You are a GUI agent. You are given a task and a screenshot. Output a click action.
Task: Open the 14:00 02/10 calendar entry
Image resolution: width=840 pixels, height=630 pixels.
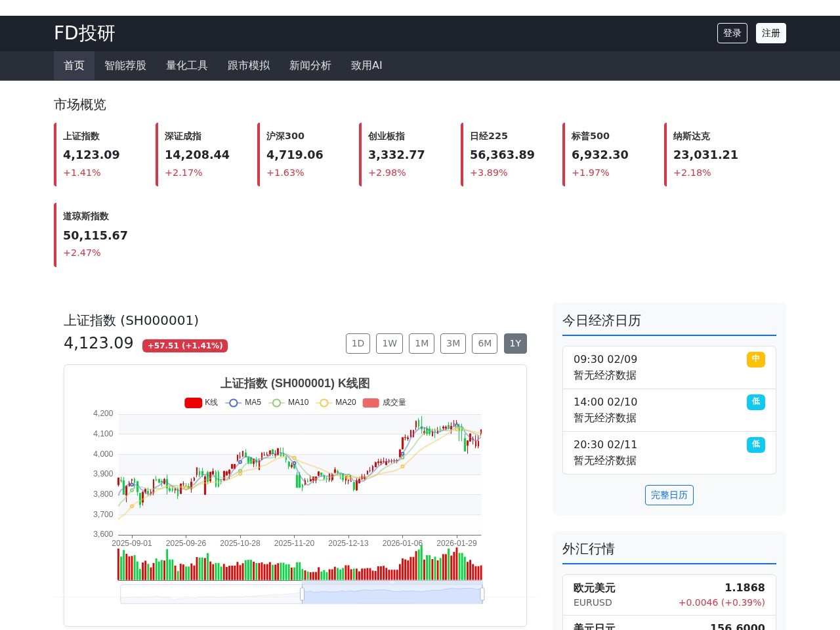click(669, 410)
